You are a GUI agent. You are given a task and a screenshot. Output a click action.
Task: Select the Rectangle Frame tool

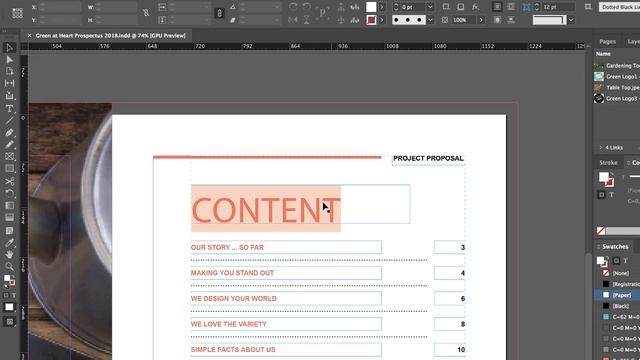[9, 156]
